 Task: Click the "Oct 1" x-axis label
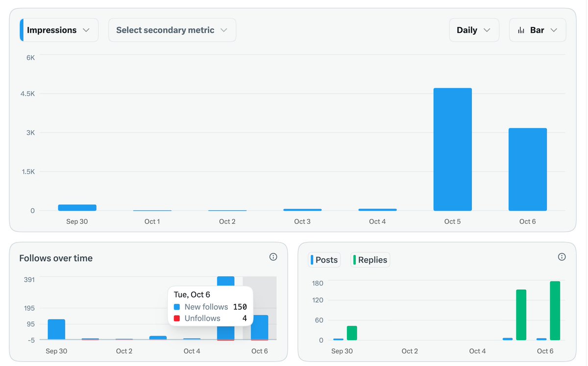tap(152, 221)
